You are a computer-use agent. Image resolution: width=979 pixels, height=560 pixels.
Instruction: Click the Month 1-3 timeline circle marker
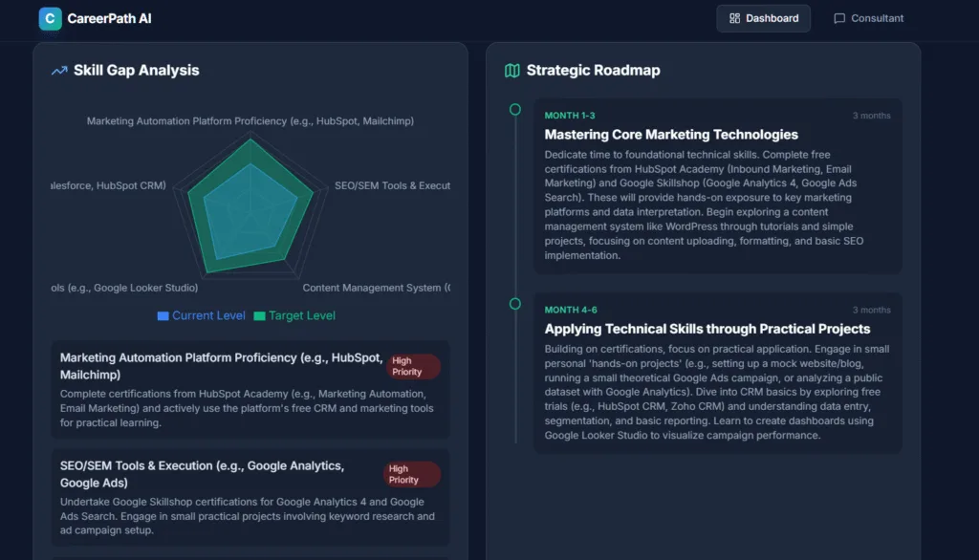[515, 110]
